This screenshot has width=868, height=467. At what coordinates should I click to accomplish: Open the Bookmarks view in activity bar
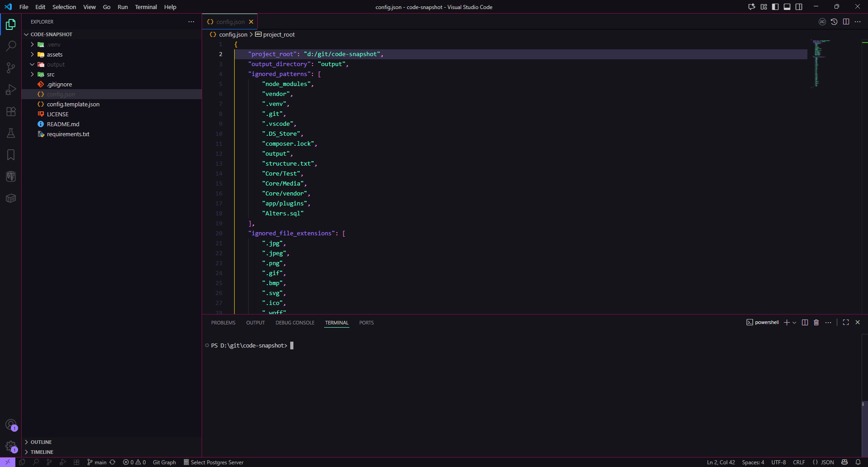[11, 155]
